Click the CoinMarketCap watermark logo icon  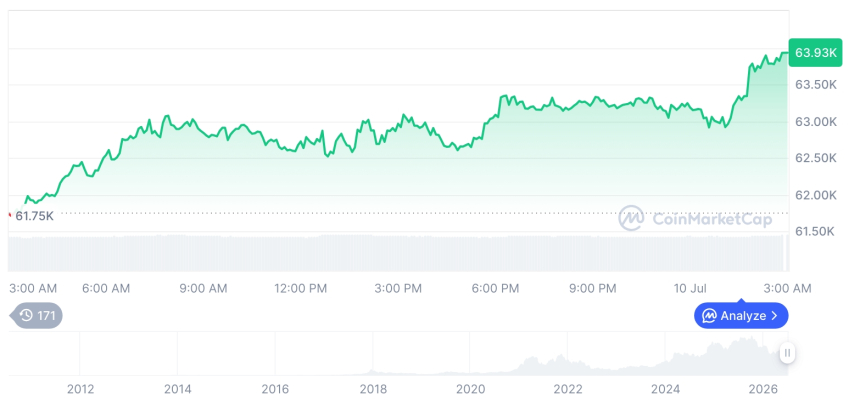631,218
